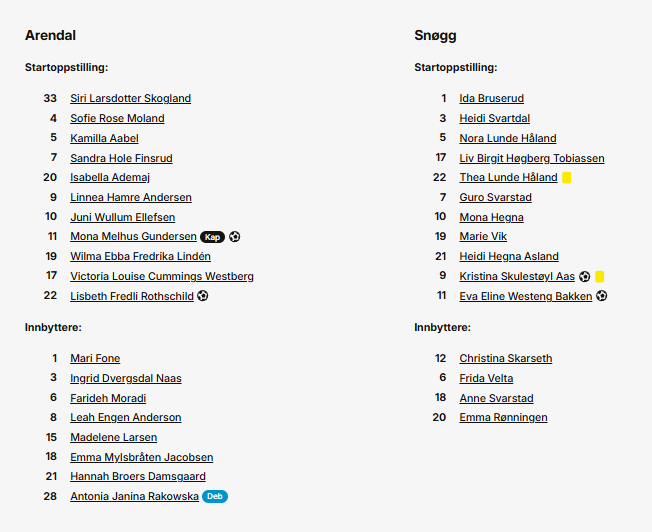Open Ida Bruserud player profile
Screen dimensions: 652x532
[491, 98]
